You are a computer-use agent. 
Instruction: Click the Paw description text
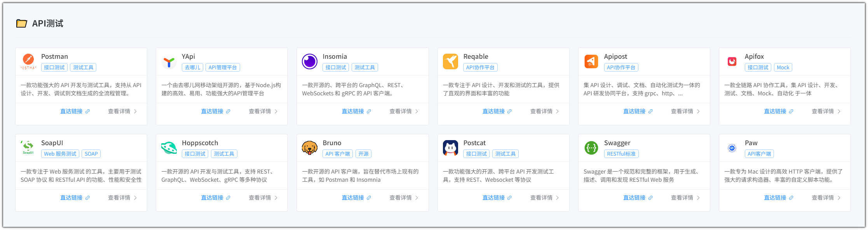point(783,176)
